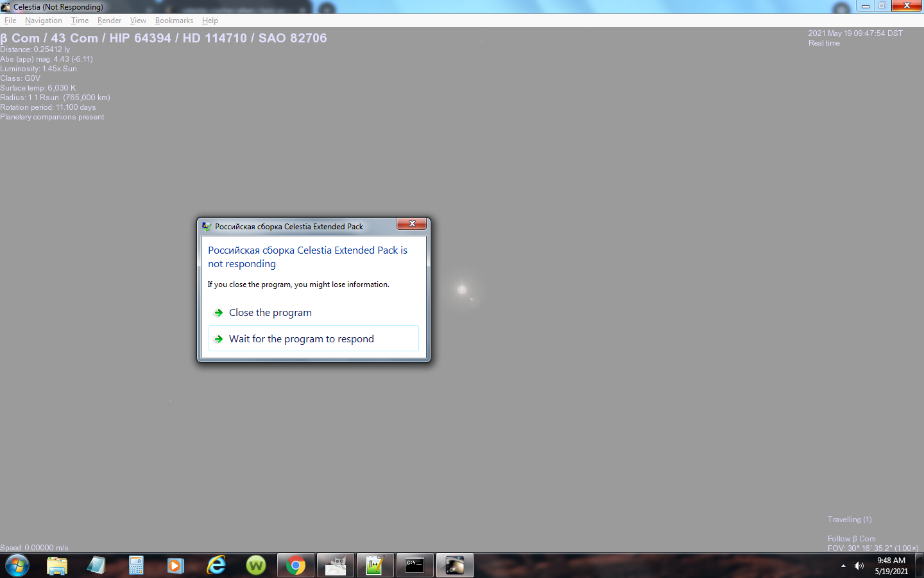The width and height of the screenshot is (924, 578).
Task: Click the 'Luminosity: 1.45x Sun' text
Action: tap(38, 69)
